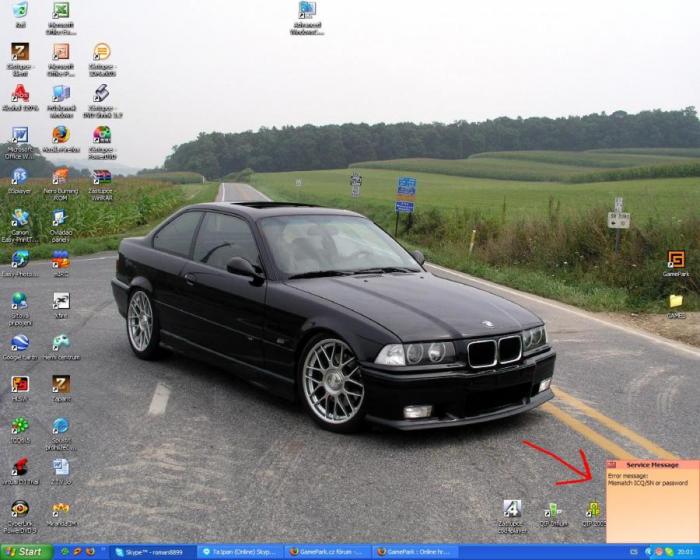Open Nero Burning ROM shortcut
700x560 pixels.
point(61,176)
